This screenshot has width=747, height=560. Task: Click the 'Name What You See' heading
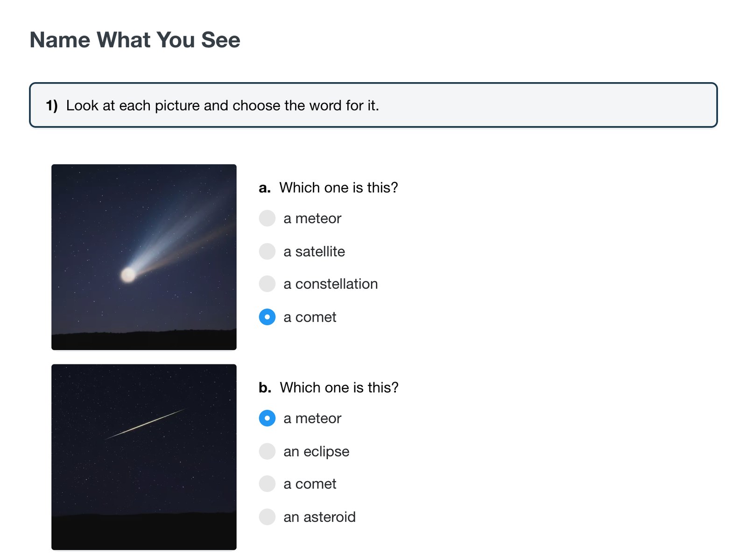coord(135,40)
